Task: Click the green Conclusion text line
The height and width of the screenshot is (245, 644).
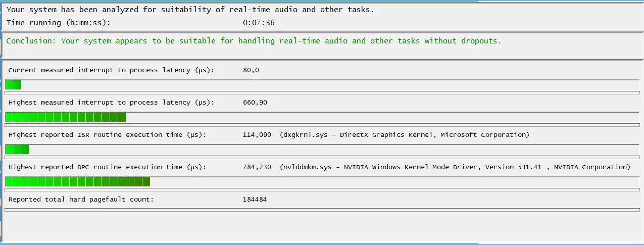Action: [254, 41]
